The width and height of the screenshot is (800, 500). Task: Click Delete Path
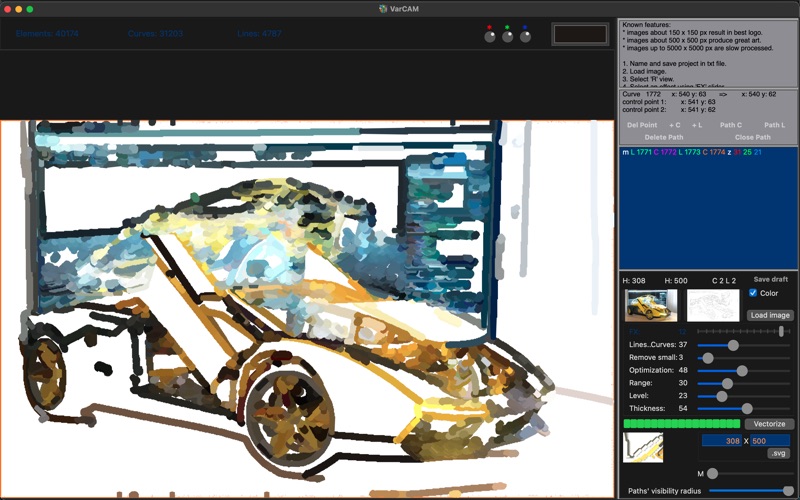click(x=664, y=137)
